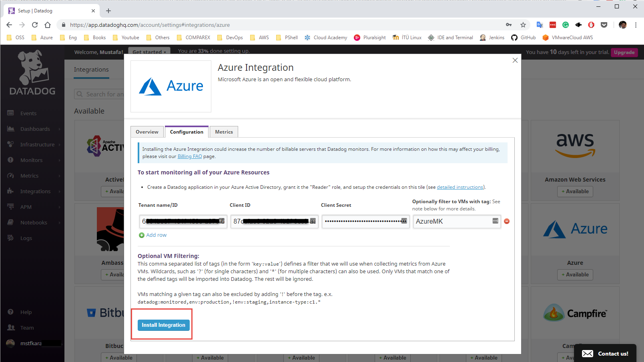The image size is (644, 362).
Task: Select the Configuration tab
Action: 187,132
